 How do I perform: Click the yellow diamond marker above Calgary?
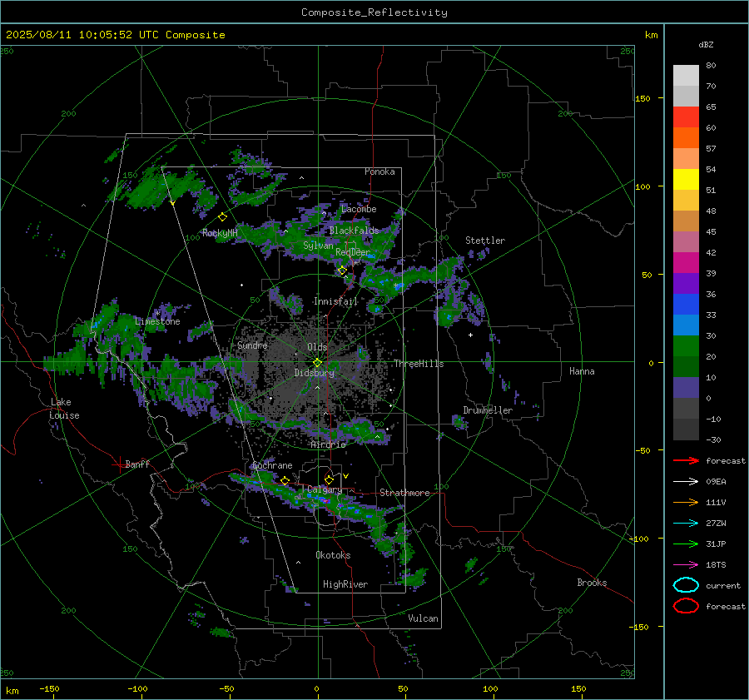coord(329,479)
